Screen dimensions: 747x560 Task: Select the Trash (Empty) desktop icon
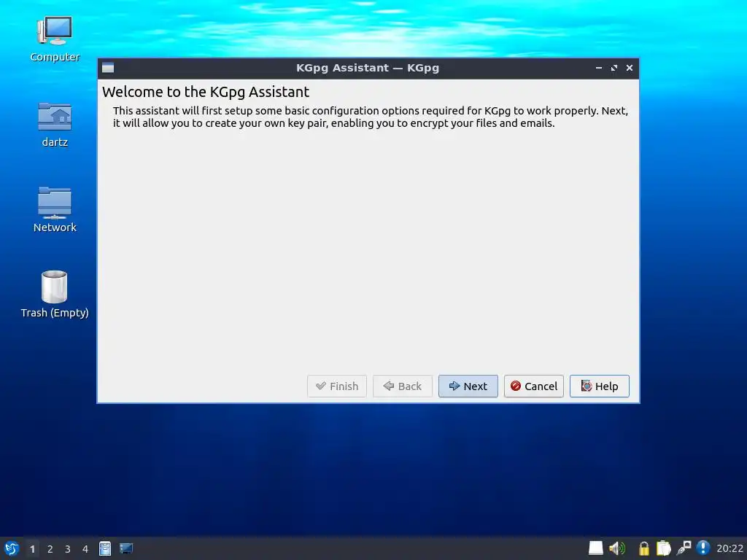[55, 295]
